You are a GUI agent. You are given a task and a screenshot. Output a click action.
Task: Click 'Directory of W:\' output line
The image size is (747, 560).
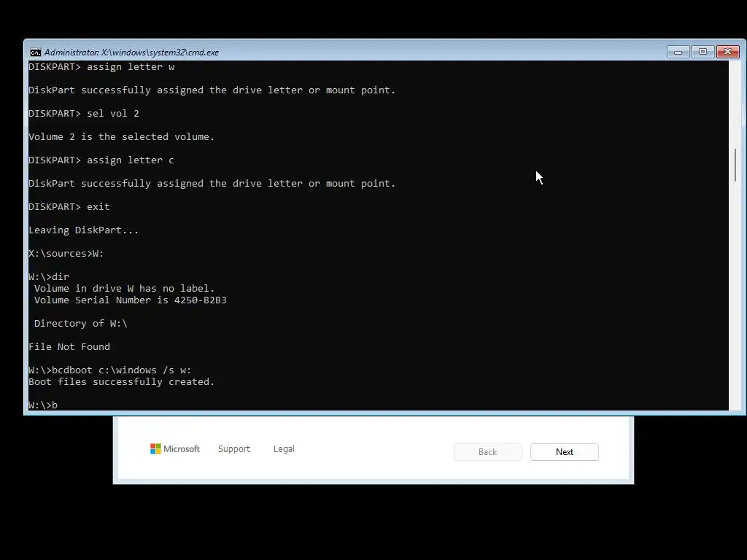[x=80, y=323]
